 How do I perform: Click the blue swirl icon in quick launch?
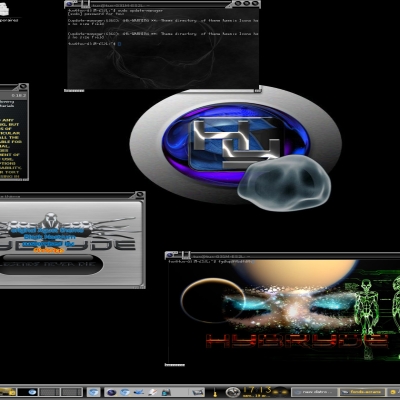coord(125,392)
